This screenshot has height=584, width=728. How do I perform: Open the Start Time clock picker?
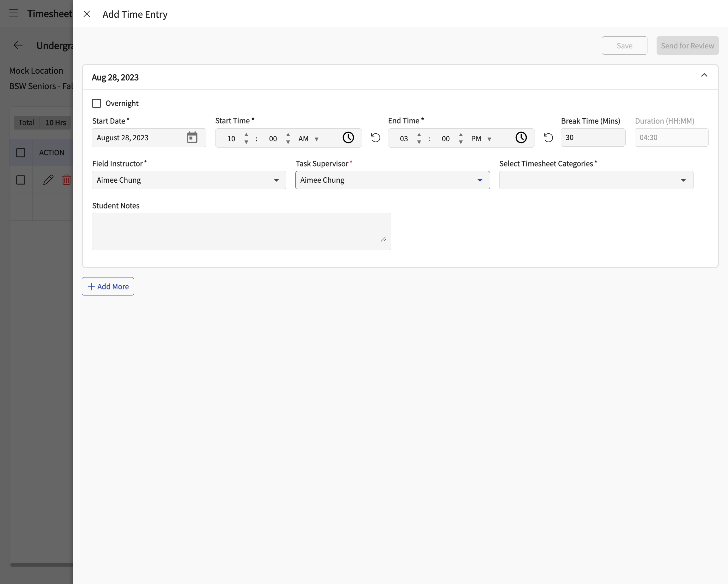click(348, 137)
